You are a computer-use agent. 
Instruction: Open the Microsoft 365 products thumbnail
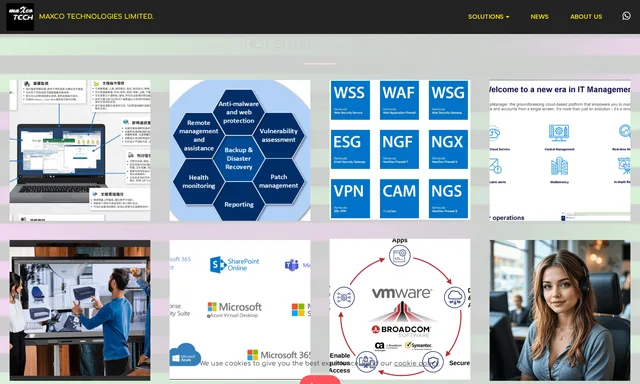click(240, 310)
